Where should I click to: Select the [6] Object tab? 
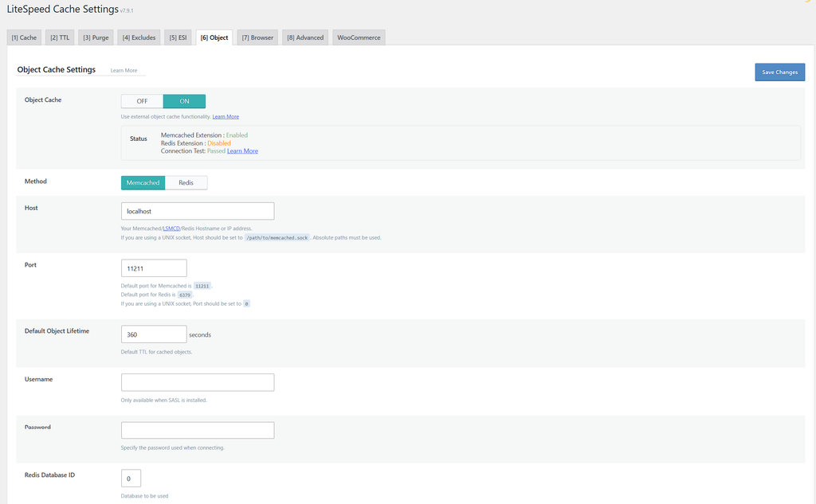[214, 37]
